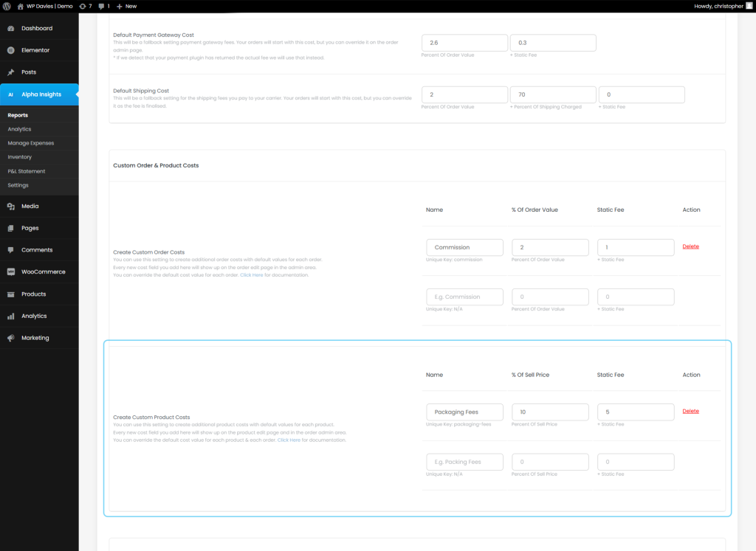Click the Percent Of Sell Price field for Packaging Fees
This screenshot has width=756, height=551.
[550, 412]
